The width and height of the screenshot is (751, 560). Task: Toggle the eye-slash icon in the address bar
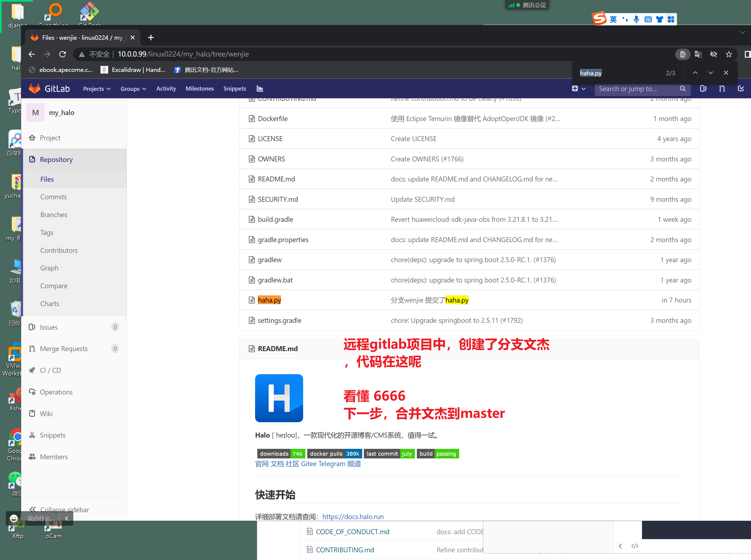[713, 54]
